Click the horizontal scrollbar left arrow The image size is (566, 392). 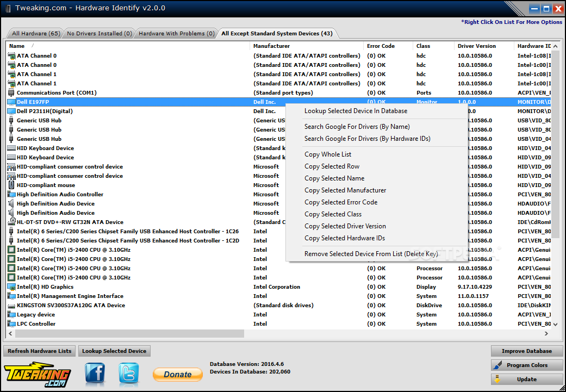tap(10, 333)
